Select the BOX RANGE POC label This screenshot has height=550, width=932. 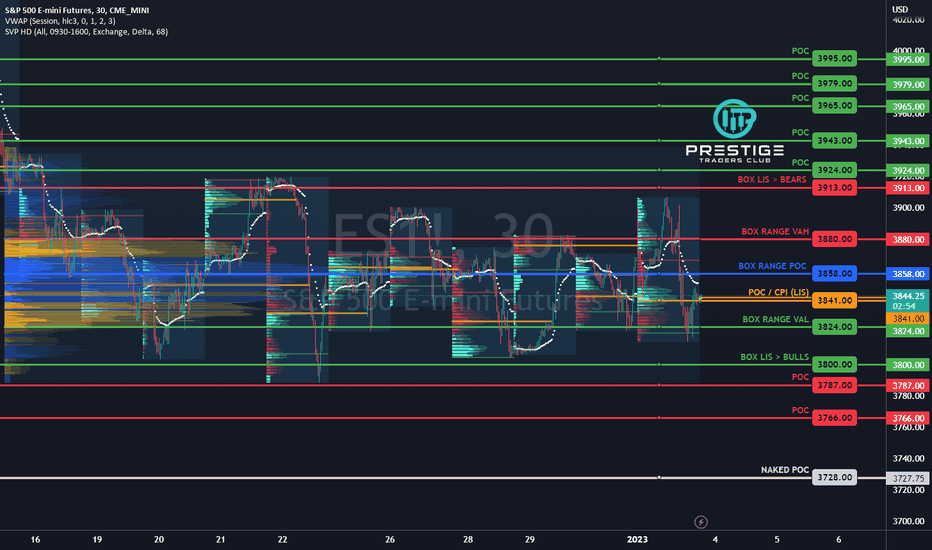(x=772, y=266)
